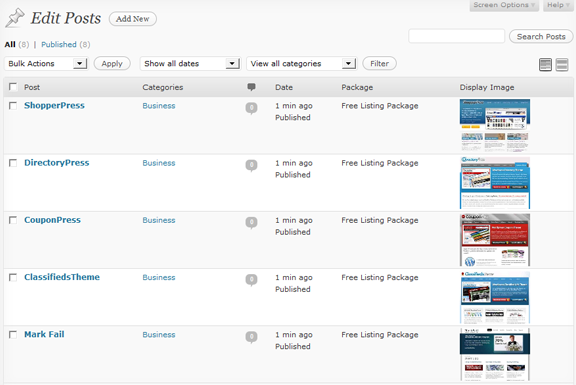This screenshot has height=385, width=576.
Task: Click '1 min ago' in DirectoryPress row
Action: [294, 163]
